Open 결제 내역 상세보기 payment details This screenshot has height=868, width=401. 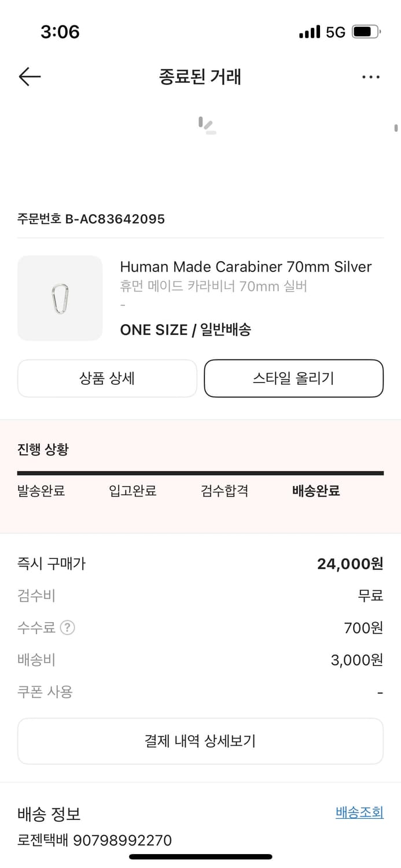[x=200, y=741]
